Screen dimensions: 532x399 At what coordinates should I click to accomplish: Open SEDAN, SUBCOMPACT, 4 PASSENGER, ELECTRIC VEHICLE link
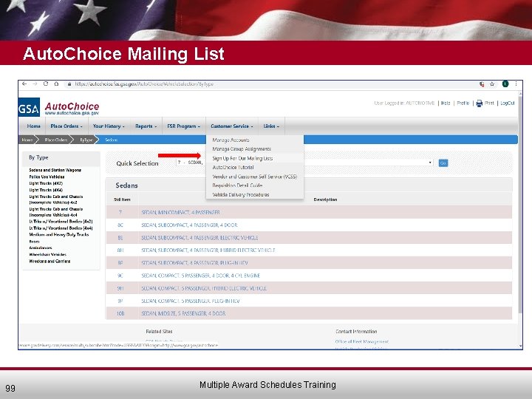click(199, 238)
